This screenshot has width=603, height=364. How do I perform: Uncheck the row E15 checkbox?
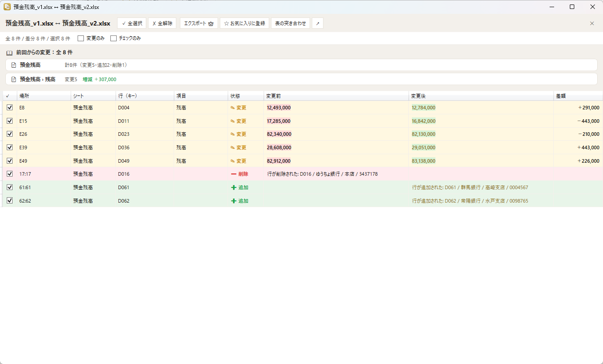[x=9, y=121]
